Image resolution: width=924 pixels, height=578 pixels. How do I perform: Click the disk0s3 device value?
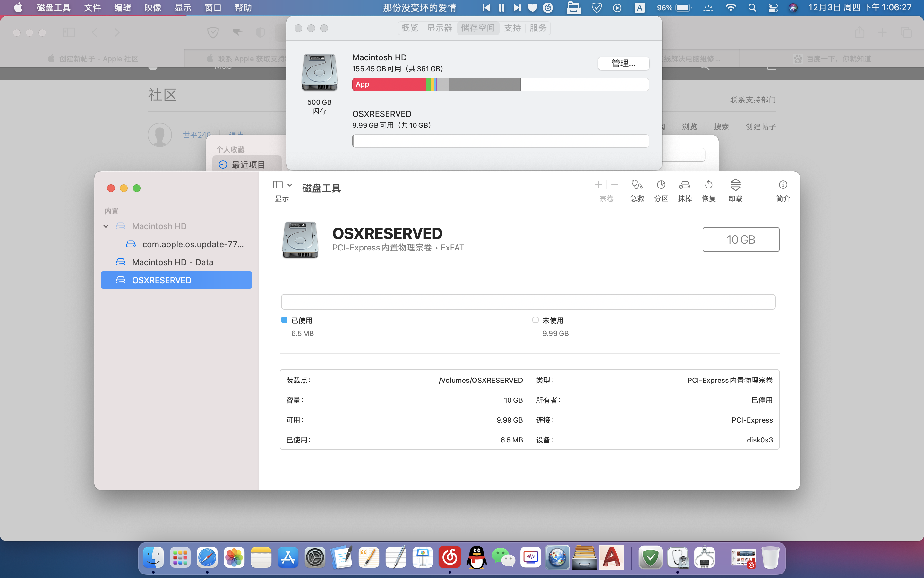[759, 440]
